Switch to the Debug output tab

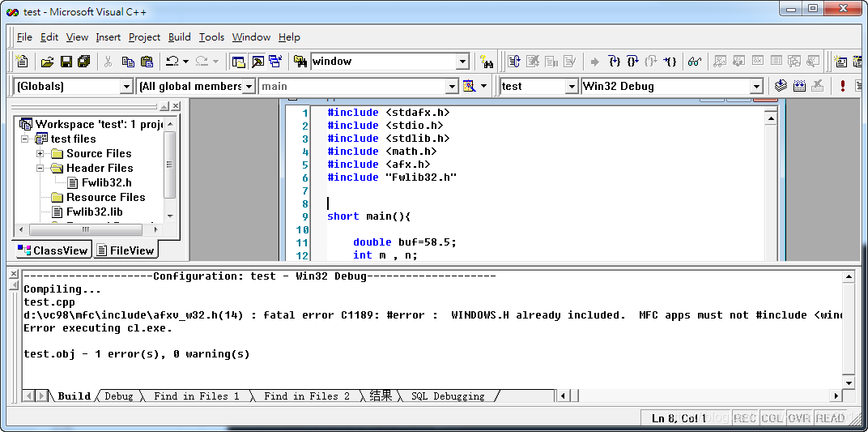click(119, 396)
